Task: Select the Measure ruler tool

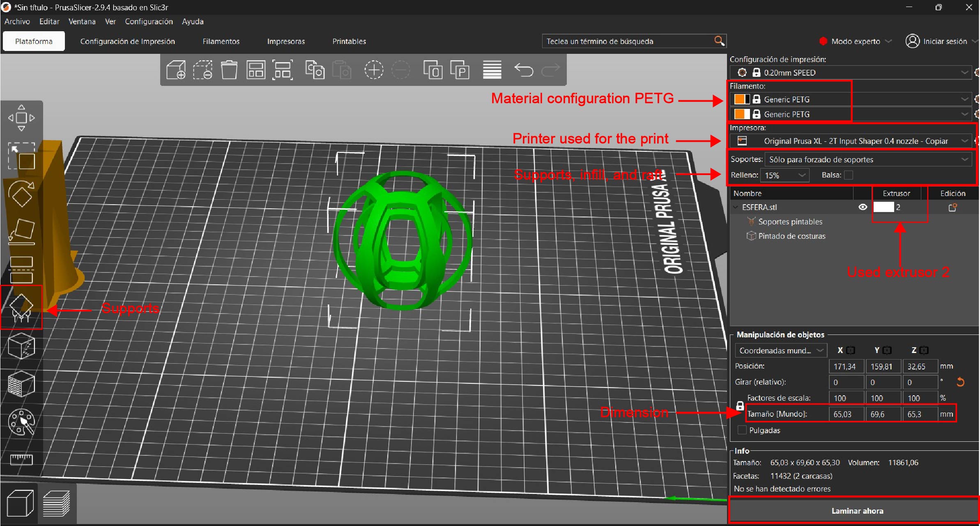Action: click(21, 459)
